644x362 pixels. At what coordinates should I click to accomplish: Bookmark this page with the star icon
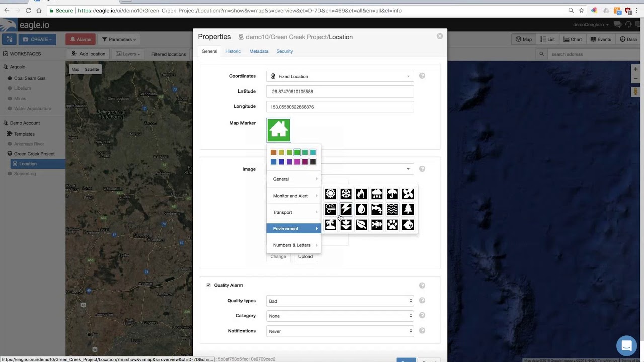pos(581,10)
